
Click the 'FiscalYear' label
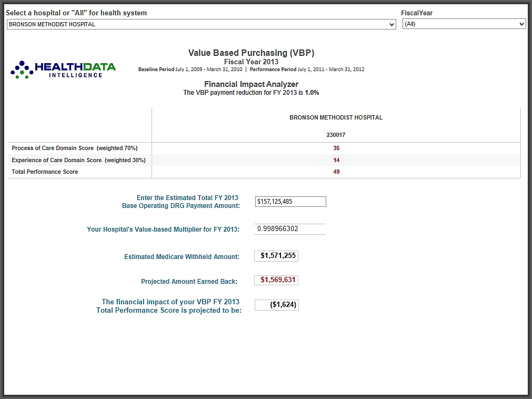(417, 13)
